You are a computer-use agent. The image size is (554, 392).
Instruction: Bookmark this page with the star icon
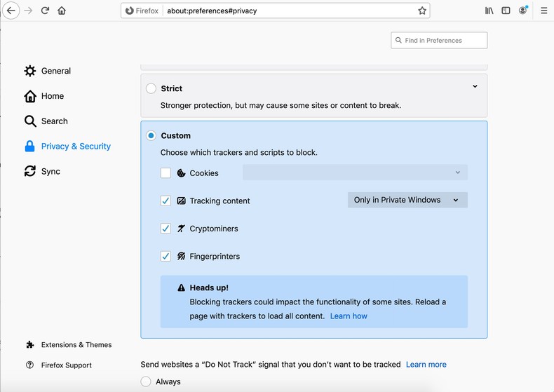(422, 11)
